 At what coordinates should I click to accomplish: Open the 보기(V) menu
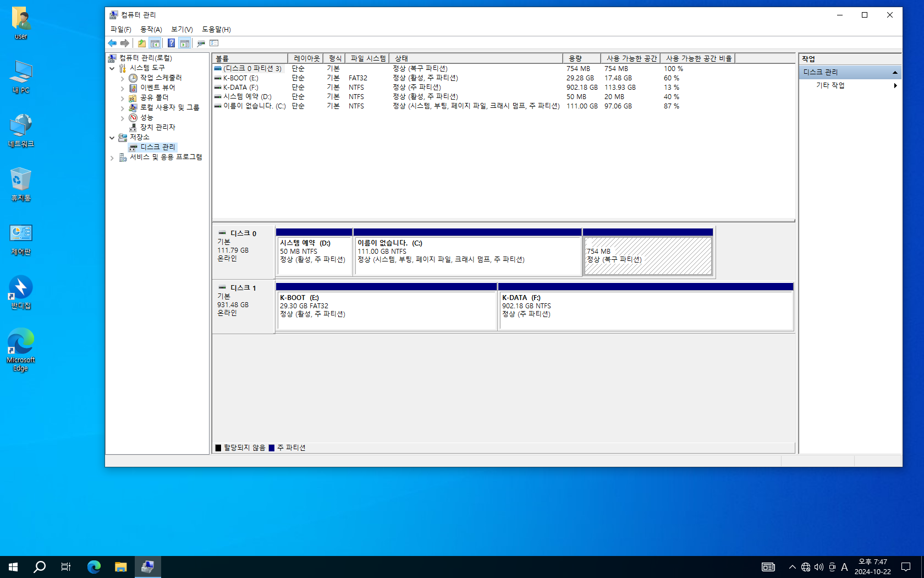182,29
